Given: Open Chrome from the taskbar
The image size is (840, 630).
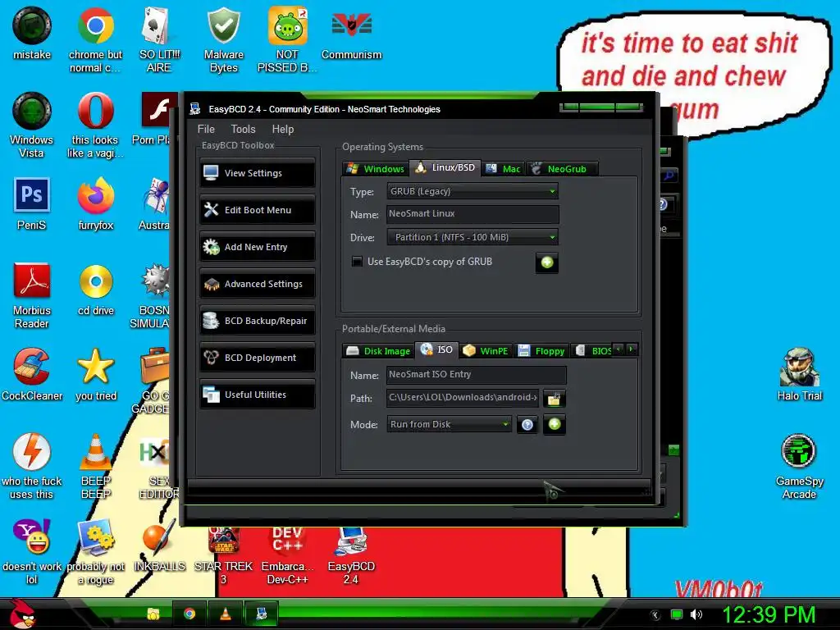Looking at the screenshot, I should point(189,614).
